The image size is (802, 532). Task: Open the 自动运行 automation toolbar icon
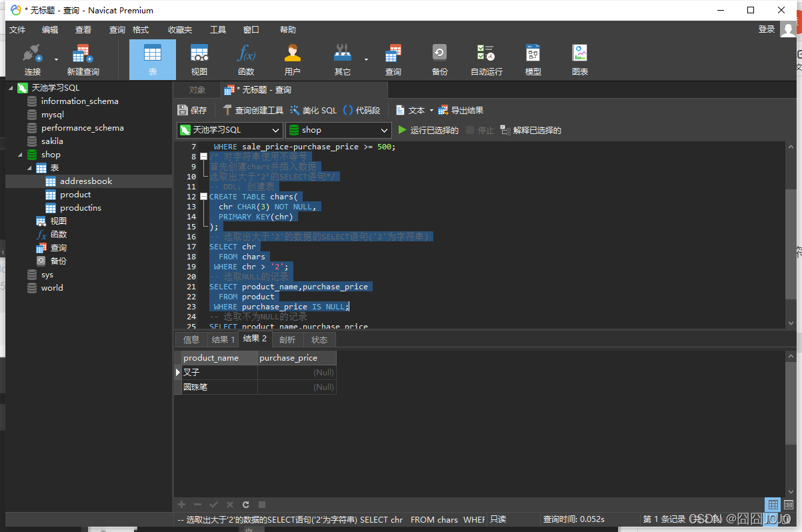click(487, 60)
